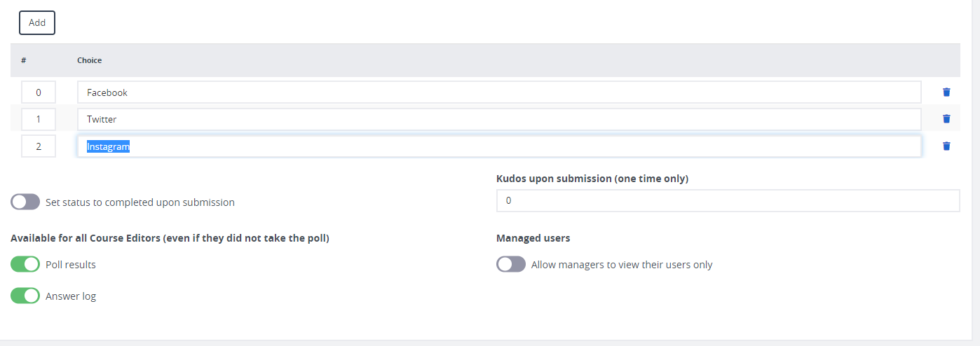This screenshot has width=980, height=346.
Task: Enable Allow managers to view their users only
Action: point(511,264)
